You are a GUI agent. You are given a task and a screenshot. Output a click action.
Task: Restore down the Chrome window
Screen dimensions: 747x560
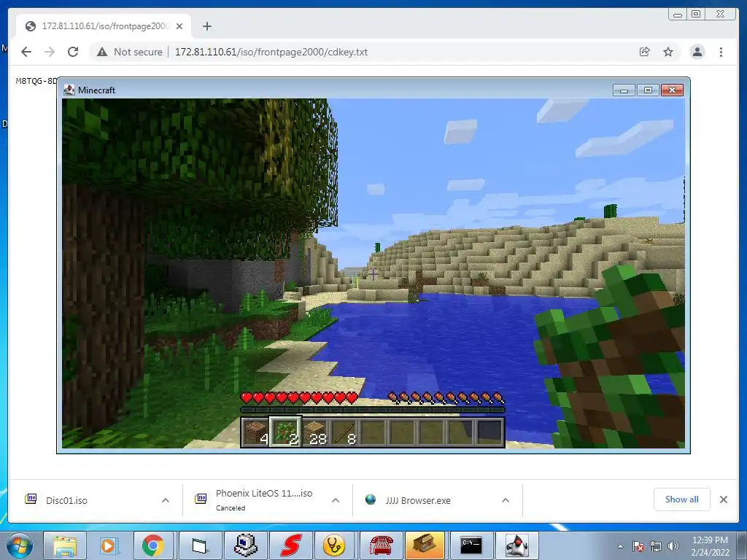(696, 15)
